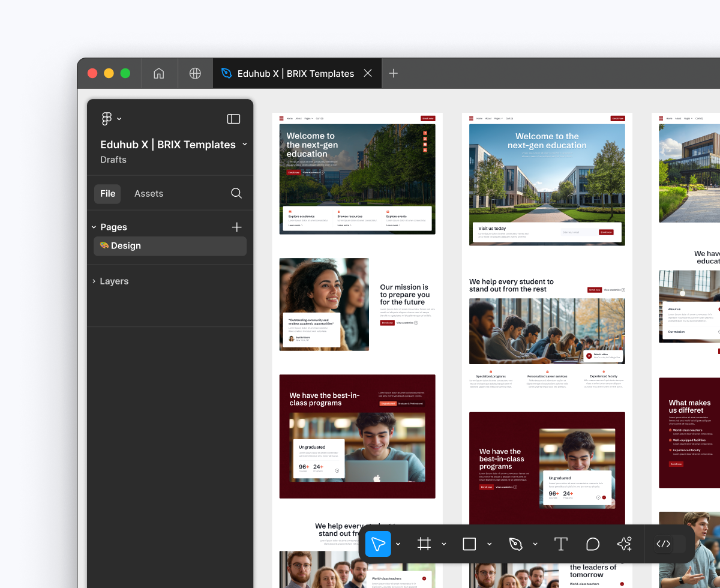The height and width of the screenshot is (588, 720).
Task: Select the Pen tool
Action: (516, 544)
